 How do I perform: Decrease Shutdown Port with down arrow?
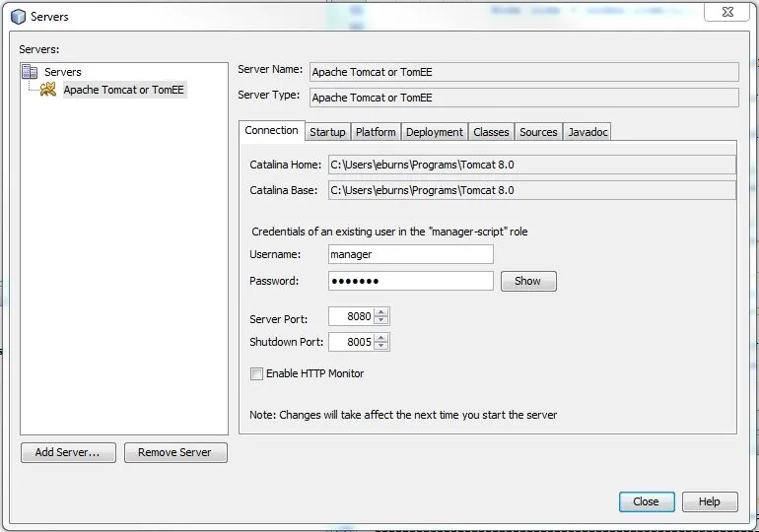(381, 346)
